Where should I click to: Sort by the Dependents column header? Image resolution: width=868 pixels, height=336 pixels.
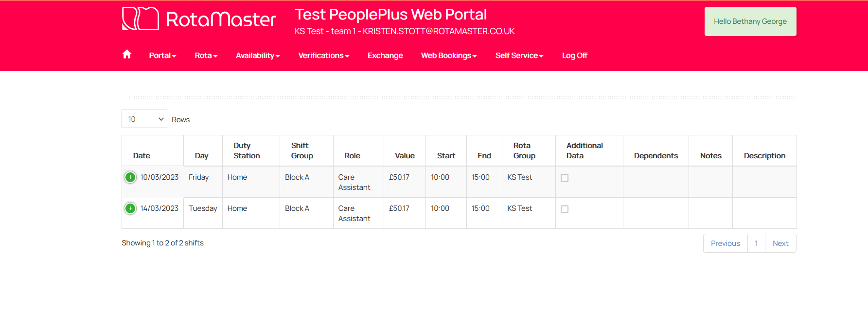point(655,151)
